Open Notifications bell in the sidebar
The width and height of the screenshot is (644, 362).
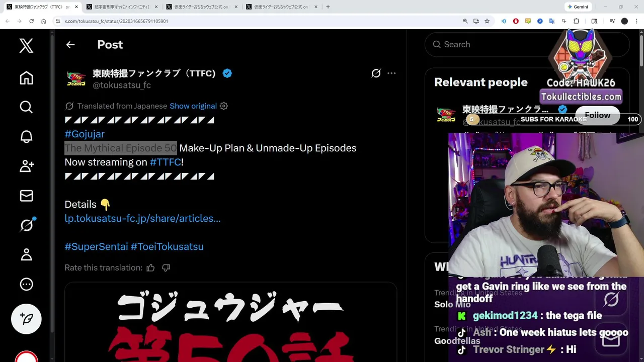26,137
